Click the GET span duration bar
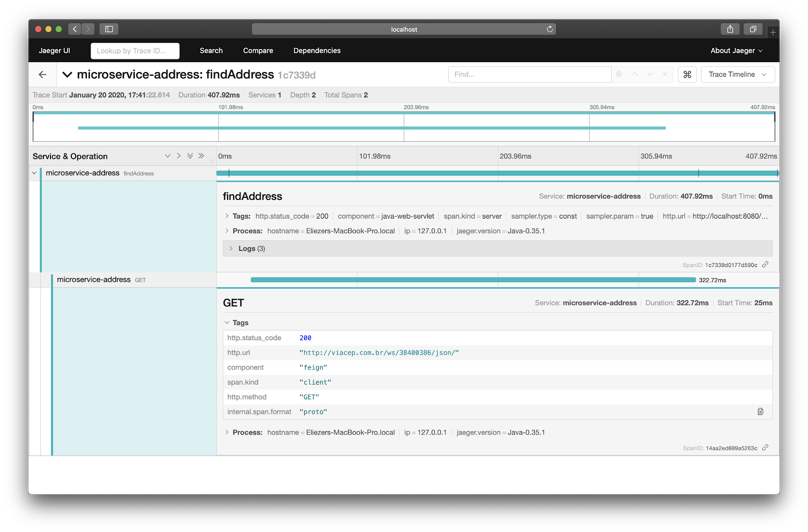Image resolution: width=808 pixels, height=532 pixels. pos(473,280)
